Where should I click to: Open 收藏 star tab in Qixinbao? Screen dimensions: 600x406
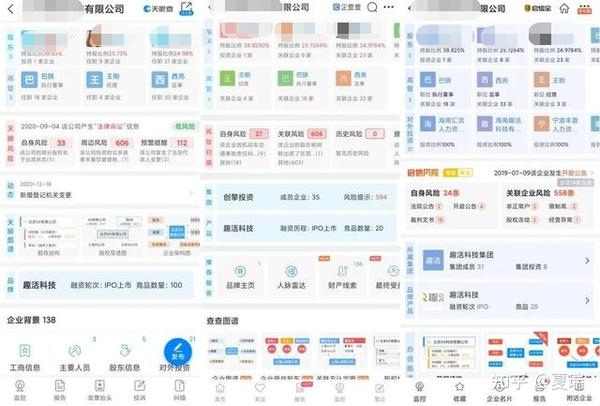click(459, 391)
